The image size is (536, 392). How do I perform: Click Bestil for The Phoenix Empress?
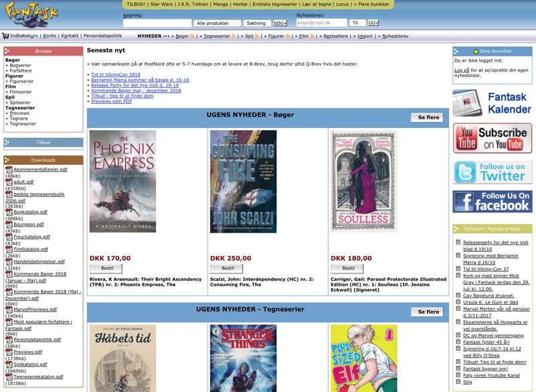coord(107,268)
